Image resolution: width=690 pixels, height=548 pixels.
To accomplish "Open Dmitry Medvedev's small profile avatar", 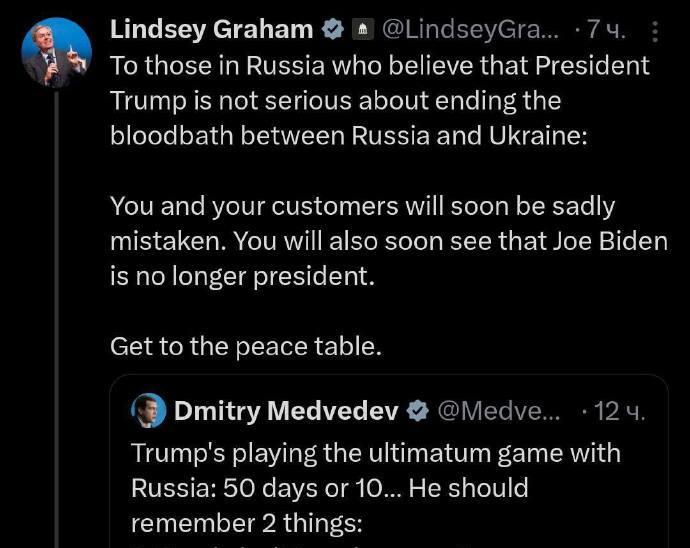I will (149, 410).
